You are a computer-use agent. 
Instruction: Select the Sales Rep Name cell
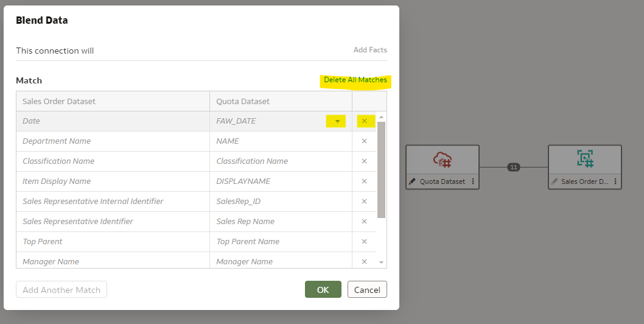pyautogui.click(x=281, y=222)
